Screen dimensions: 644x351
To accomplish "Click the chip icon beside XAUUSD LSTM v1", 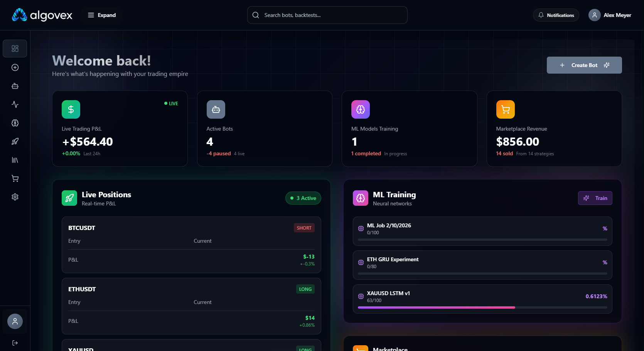I will point(361,296).
